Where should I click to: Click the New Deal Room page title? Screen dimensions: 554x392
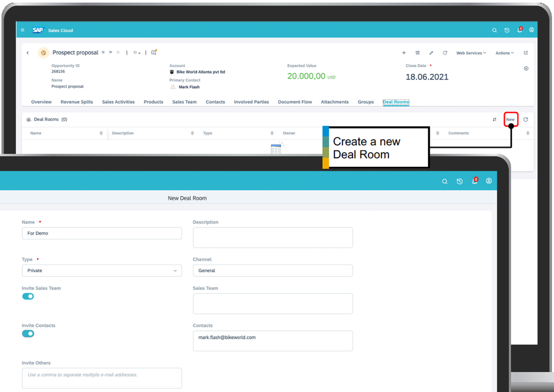click(x=187, y=198)
